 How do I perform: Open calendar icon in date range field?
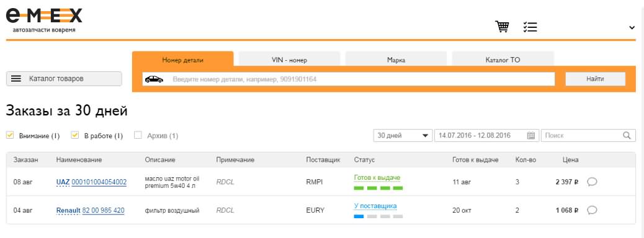click(531, 135)
